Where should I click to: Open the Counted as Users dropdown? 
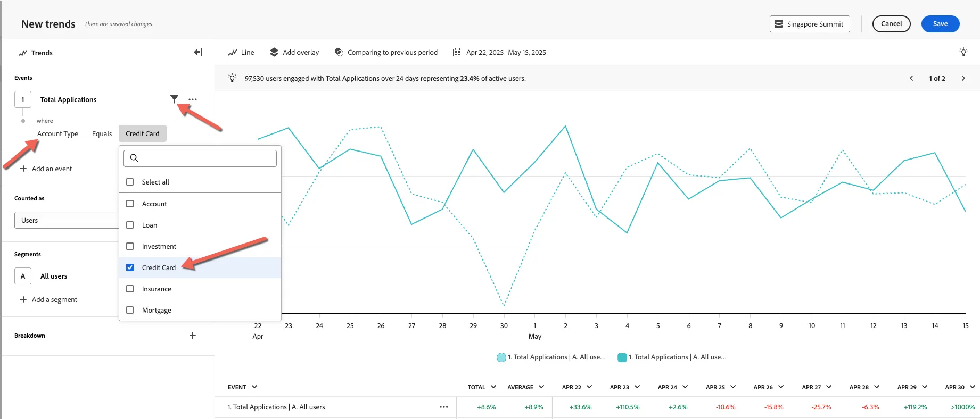(67, 220)
